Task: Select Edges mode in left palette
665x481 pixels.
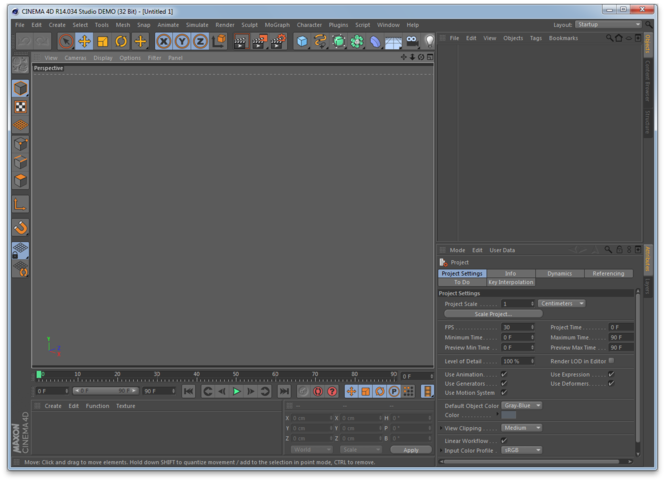Action: coord(20,162)
